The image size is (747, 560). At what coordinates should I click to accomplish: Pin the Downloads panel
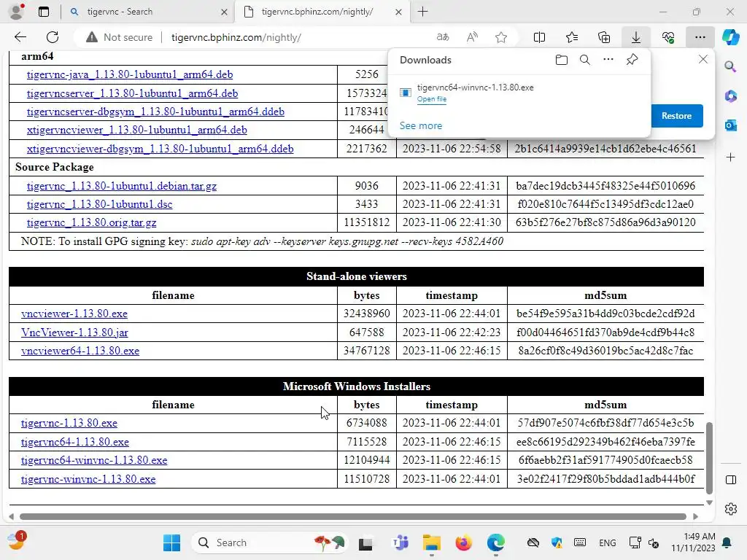coord(632,60)
